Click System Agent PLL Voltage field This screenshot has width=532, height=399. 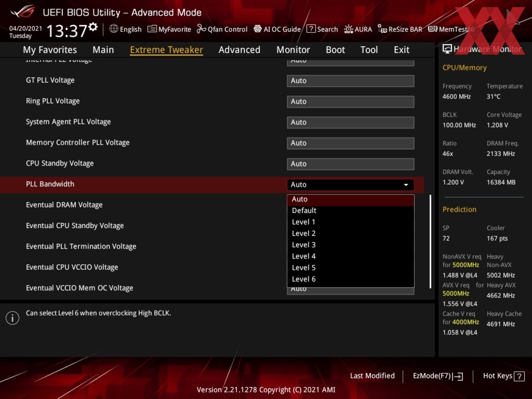pos(350,122)
